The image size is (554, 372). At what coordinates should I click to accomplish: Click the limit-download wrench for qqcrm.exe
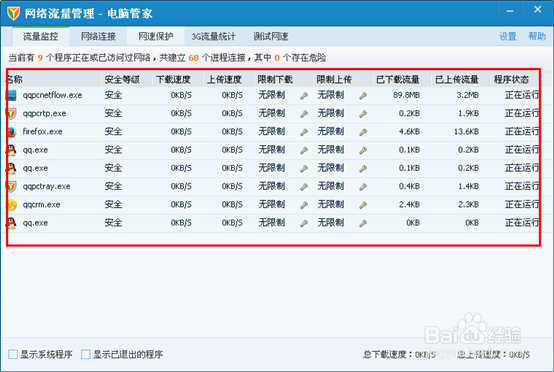coord(304,205)
